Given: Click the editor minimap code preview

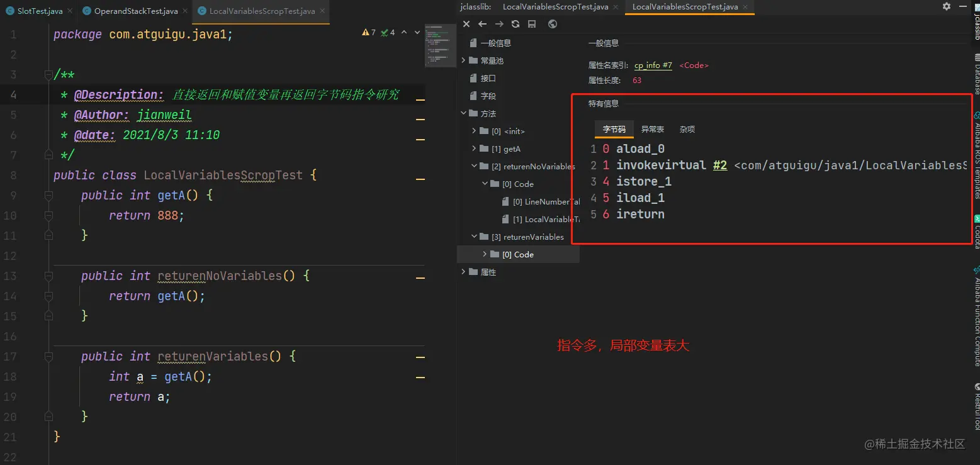Looking at the screenshot, I should (439, 45).
